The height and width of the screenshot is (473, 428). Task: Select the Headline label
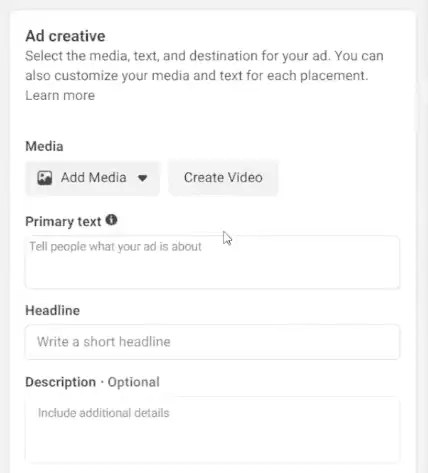click(x=53, y=311)
